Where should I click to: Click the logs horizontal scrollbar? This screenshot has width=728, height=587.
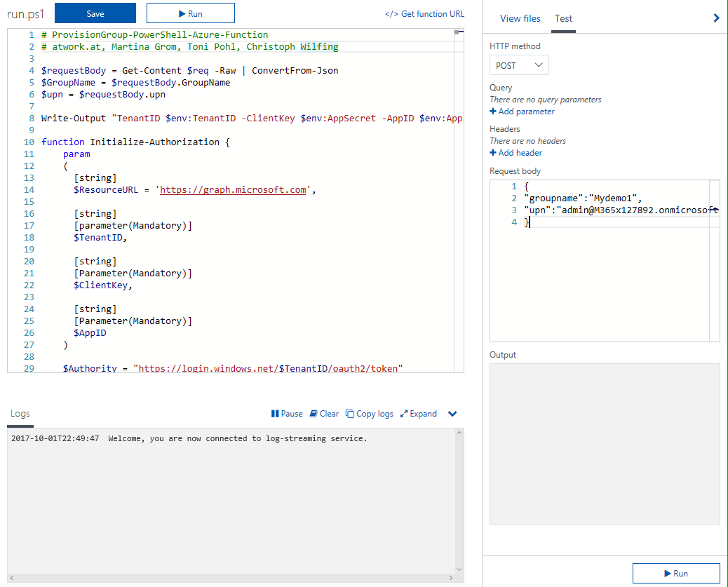coord(235,578)
